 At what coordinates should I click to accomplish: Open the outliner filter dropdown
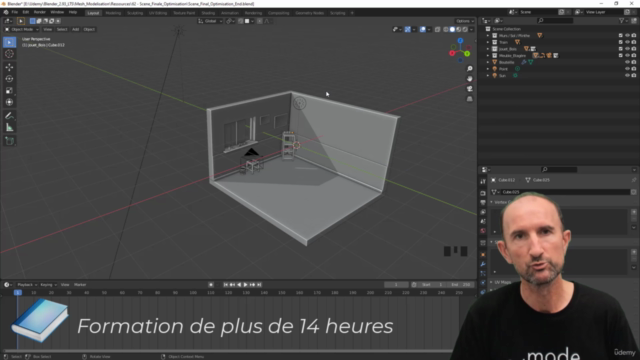click(623, 20)
